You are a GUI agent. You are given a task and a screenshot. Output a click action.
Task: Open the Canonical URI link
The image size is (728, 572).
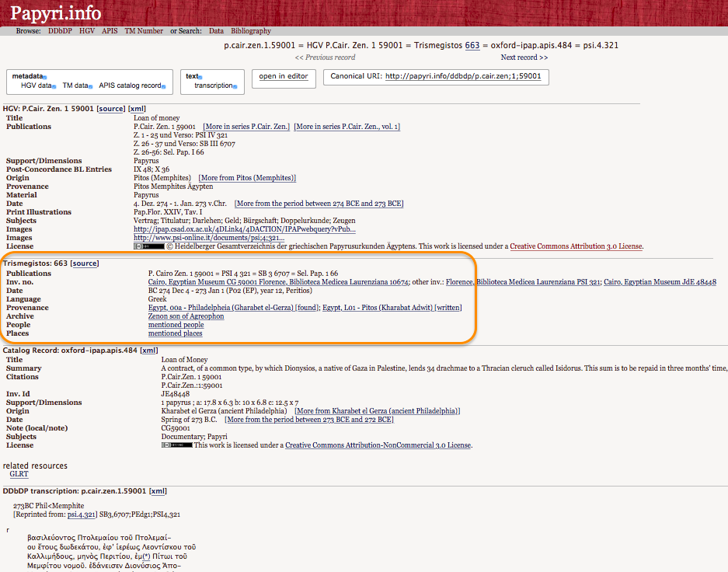point(463,76)
